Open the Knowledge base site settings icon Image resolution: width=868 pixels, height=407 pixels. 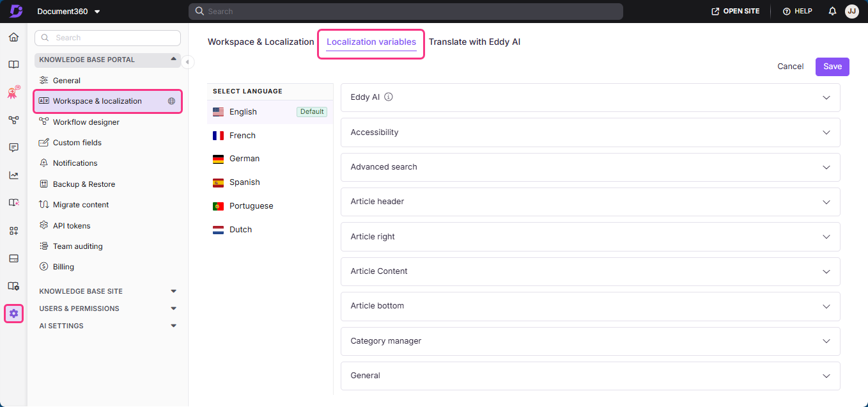[13, 286]
